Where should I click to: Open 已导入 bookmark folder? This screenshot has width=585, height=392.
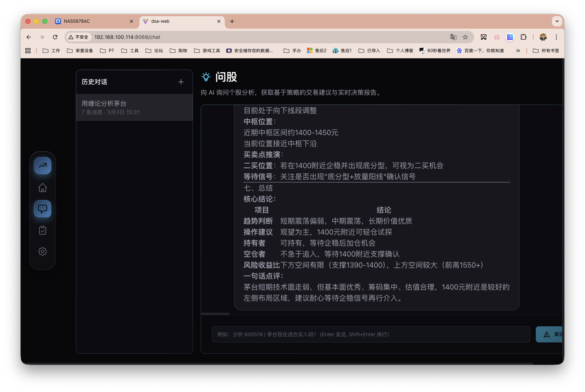click(x=369, y=51)
